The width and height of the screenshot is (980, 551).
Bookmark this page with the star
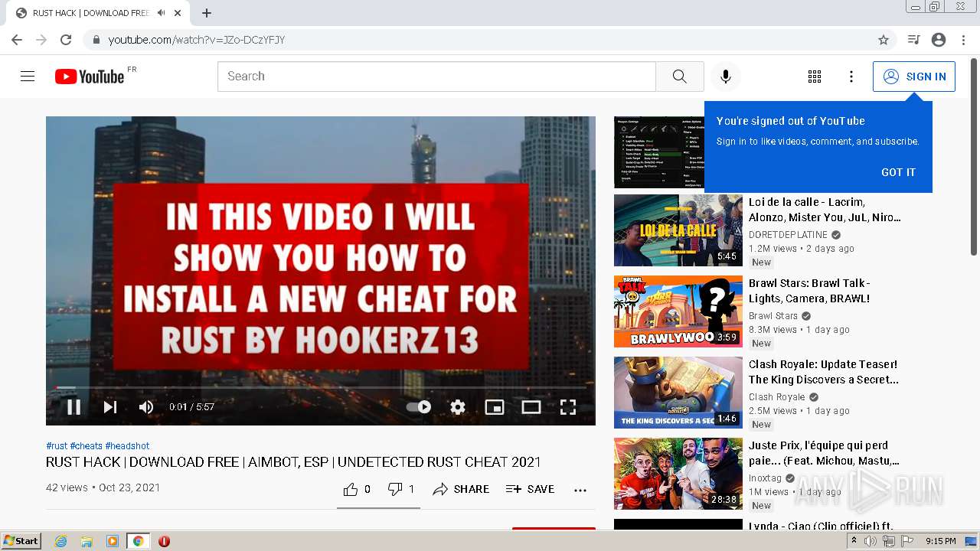click(884, 40)
